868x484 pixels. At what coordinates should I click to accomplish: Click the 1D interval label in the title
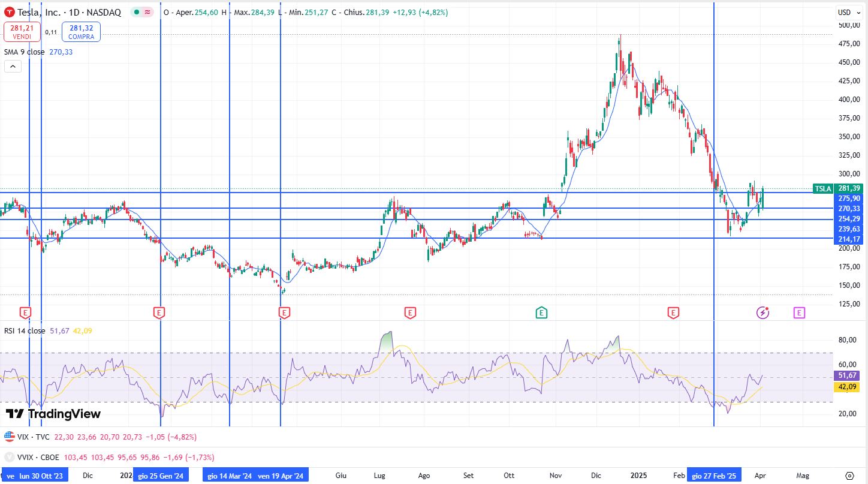coord(73,12)
